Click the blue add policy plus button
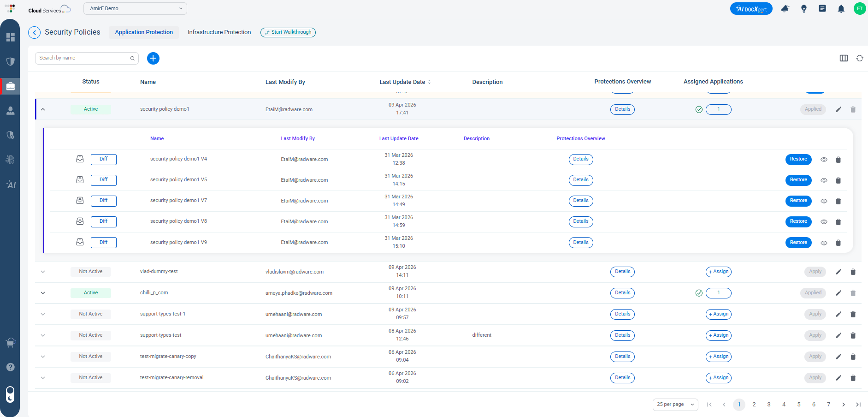Screen dimensions: 868x417 (153, 58)
